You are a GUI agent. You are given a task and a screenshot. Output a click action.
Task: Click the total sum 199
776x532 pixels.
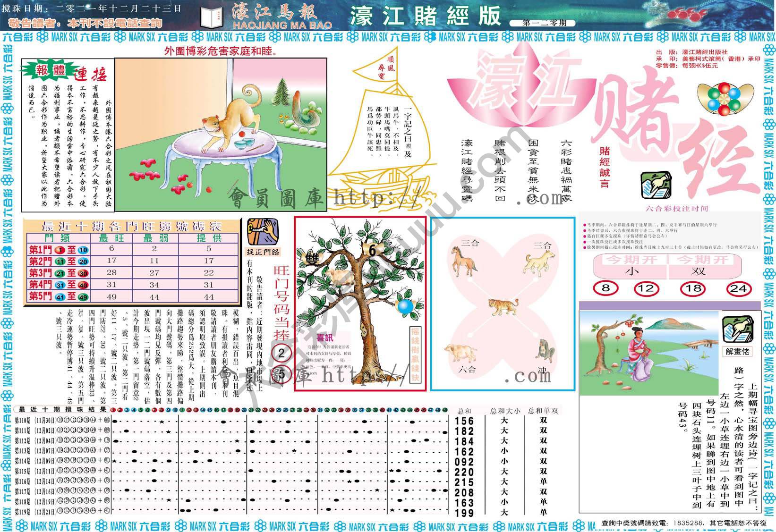coord(464,513)
